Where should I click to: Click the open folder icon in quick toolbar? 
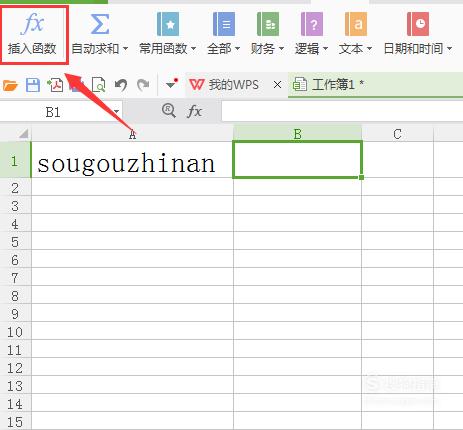point(10,85)
